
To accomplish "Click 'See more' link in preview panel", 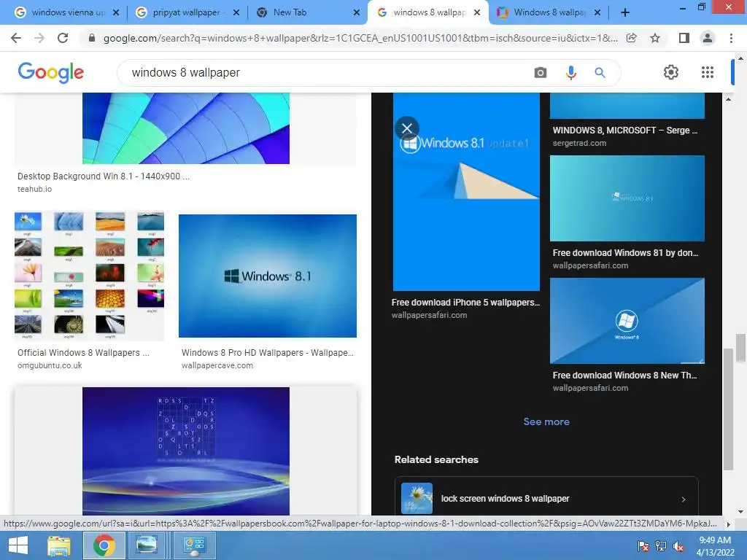I will pyautogui.click(x=546, y=421).
